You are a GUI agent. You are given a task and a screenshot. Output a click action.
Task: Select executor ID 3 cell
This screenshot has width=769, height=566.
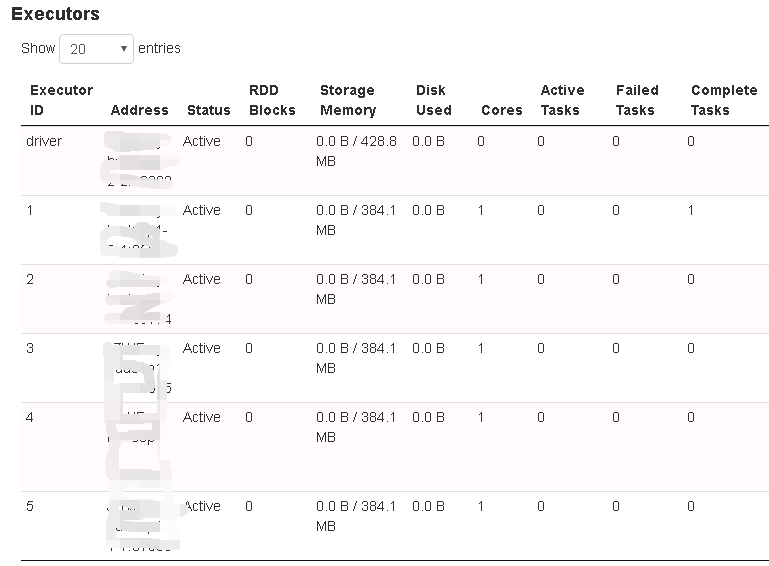30,348
